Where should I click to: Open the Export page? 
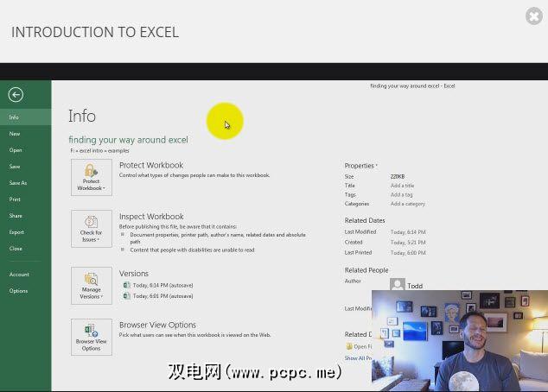pyautogui.click(x=26, y=232)
